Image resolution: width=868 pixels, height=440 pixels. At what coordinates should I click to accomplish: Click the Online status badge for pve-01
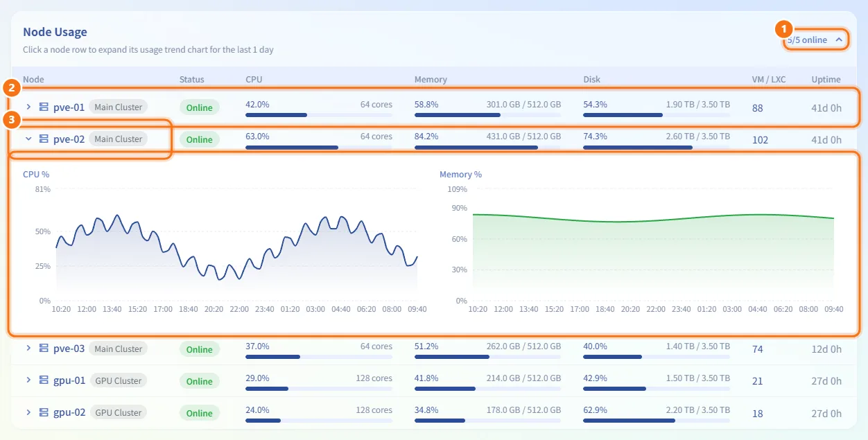(200, 107)
